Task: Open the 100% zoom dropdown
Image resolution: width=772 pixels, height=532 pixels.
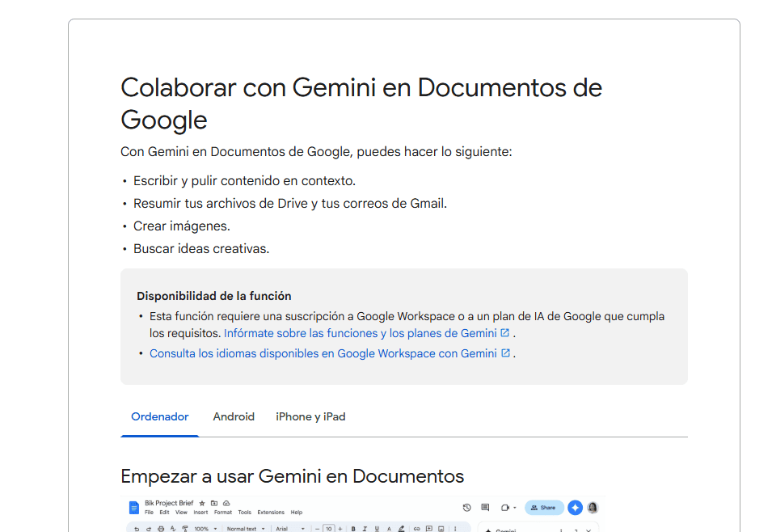Action: (204, 529)
